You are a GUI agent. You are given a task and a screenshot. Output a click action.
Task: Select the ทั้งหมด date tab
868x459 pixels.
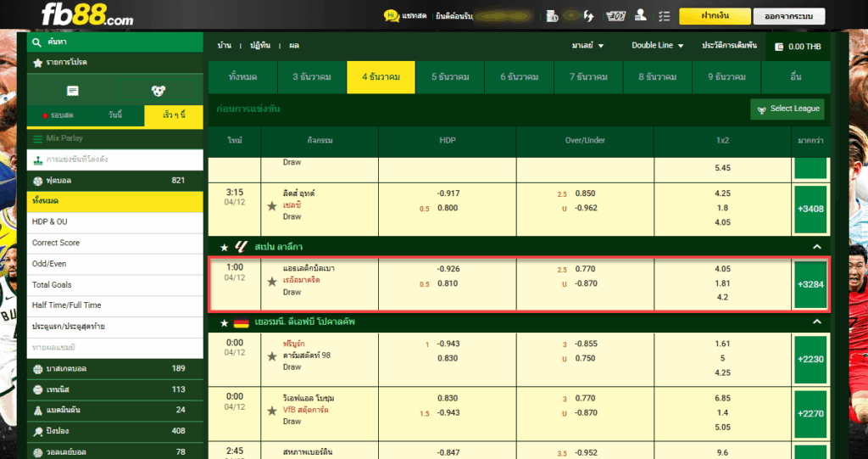[242, 77]
